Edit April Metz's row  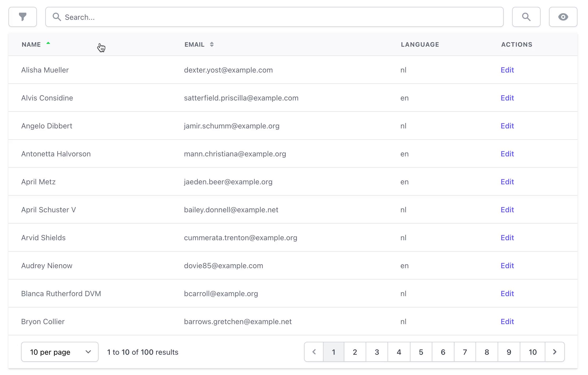point(507,182)
